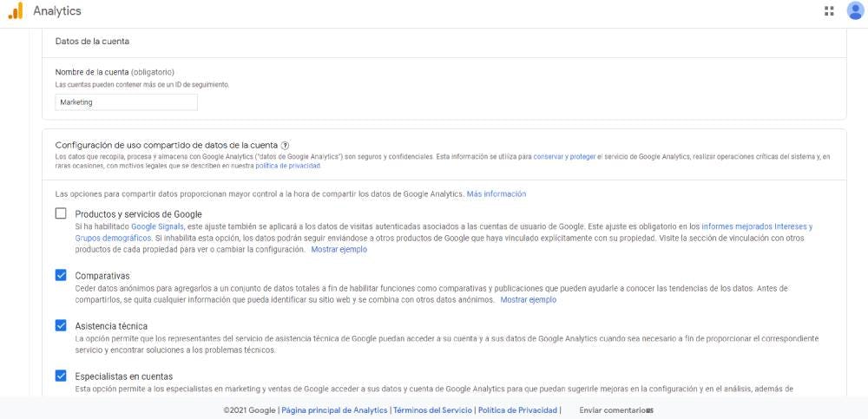Open the política de privacidad link in description
Screen dimensions: 868x419
288,166
